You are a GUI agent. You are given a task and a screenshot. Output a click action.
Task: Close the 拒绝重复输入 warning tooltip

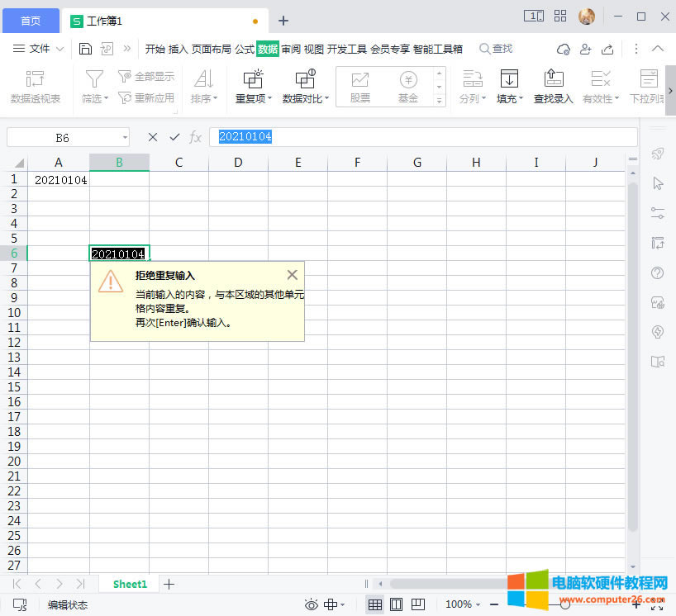(292, 275)
